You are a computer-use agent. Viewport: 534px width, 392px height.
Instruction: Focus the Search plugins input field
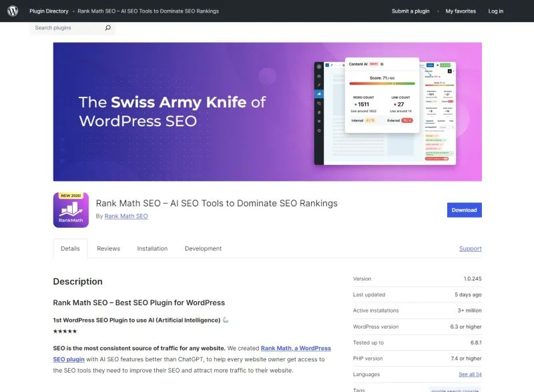[x=68, y=28]
